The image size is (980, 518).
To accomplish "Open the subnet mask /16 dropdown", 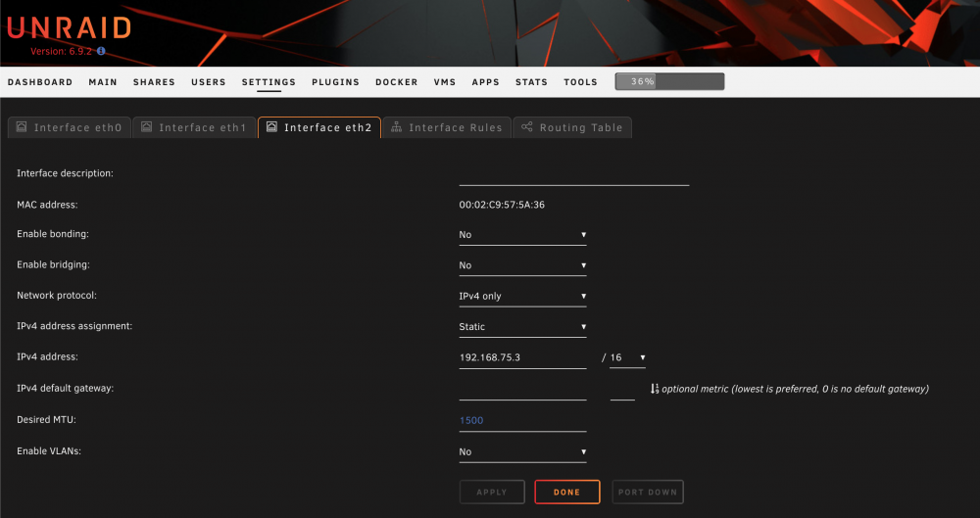I will point(627,357).
